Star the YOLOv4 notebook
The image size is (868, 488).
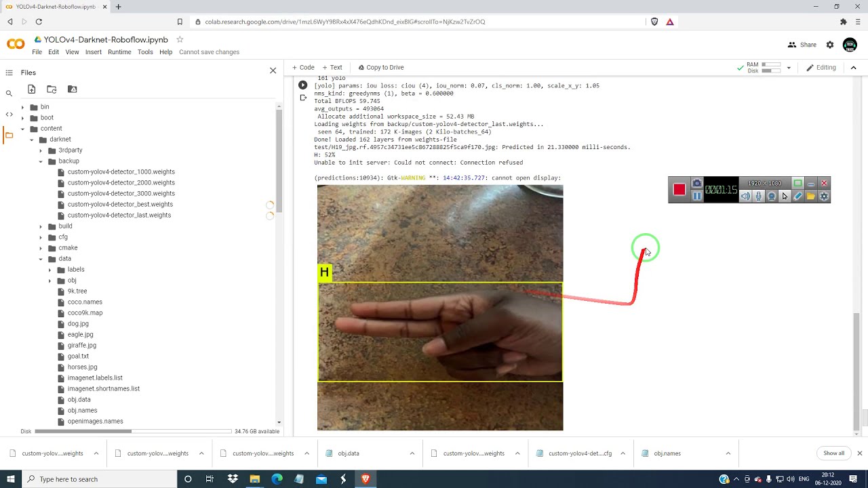coord(180,39)
